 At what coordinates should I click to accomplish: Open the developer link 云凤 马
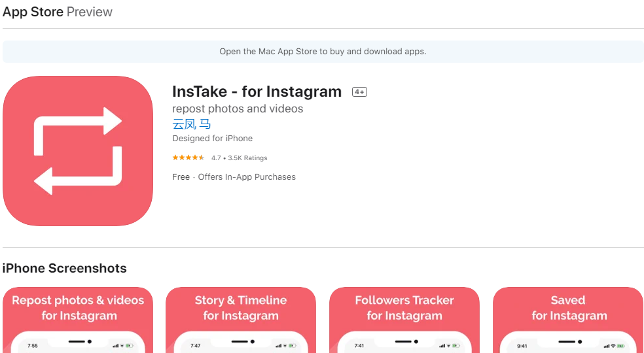pos(192,124)
